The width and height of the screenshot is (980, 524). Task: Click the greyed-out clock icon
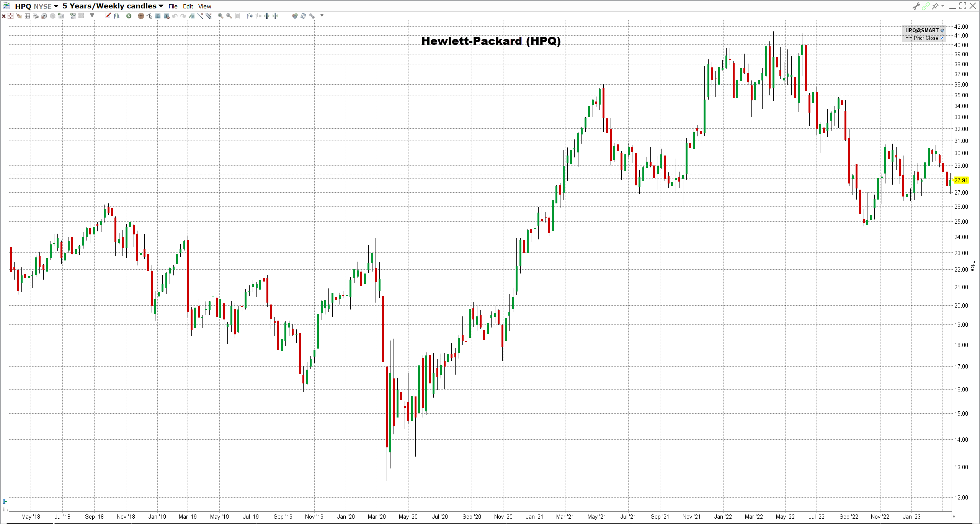52,16
